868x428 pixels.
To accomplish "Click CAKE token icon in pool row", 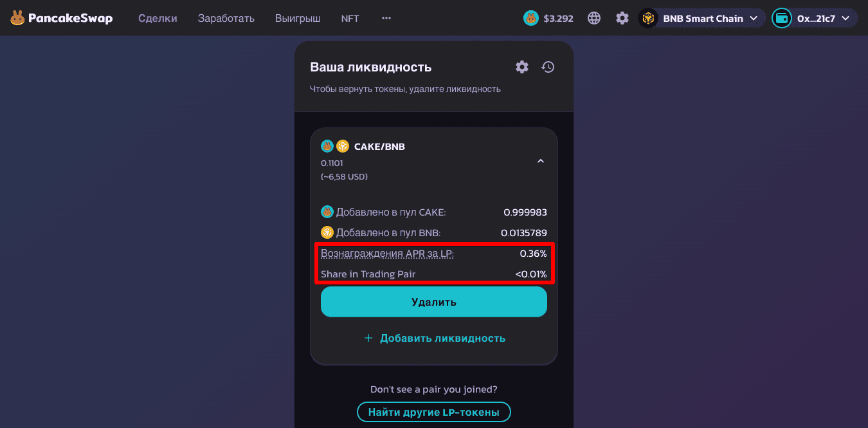I will [327, 212].
